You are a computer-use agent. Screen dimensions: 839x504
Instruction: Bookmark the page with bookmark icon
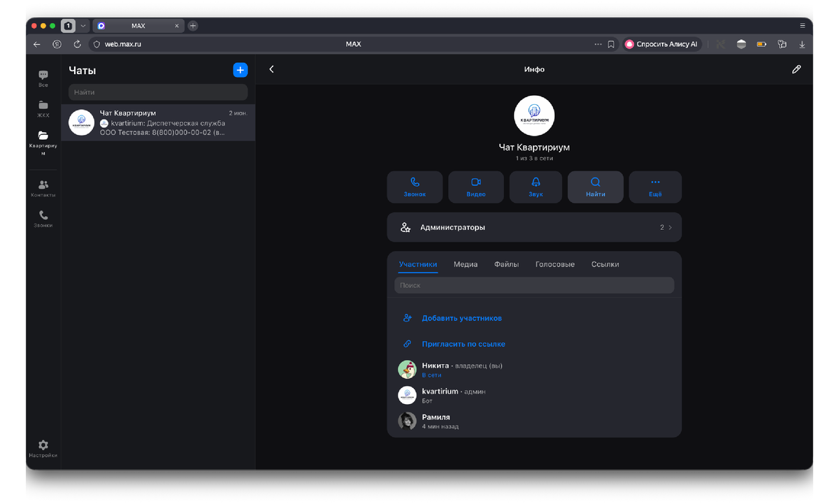pyautogui.click(x=611, y=44)
